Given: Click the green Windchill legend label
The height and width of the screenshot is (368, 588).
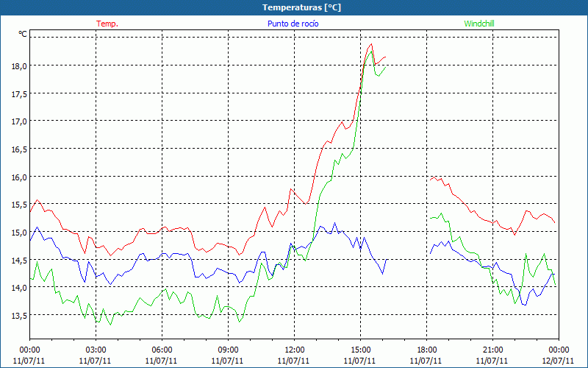Looking at the screenshot, I should (479, 24).
